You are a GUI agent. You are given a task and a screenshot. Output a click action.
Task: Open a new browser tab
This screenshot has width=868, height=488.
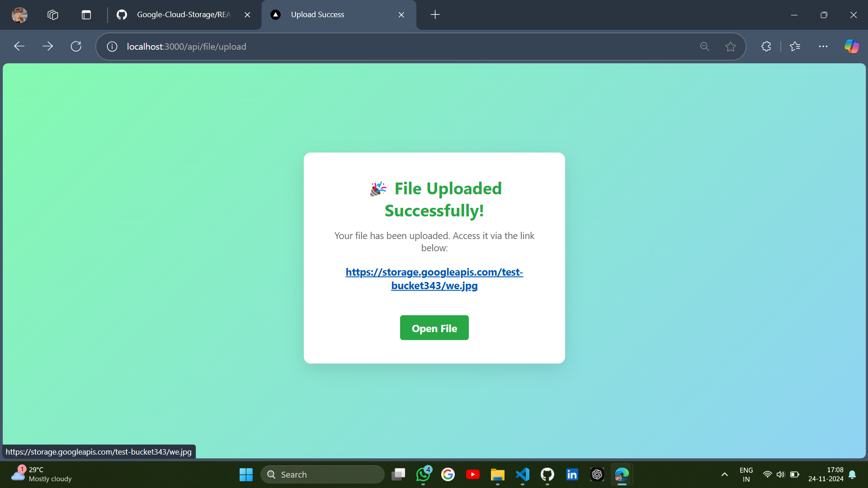[x=435, y=15]
